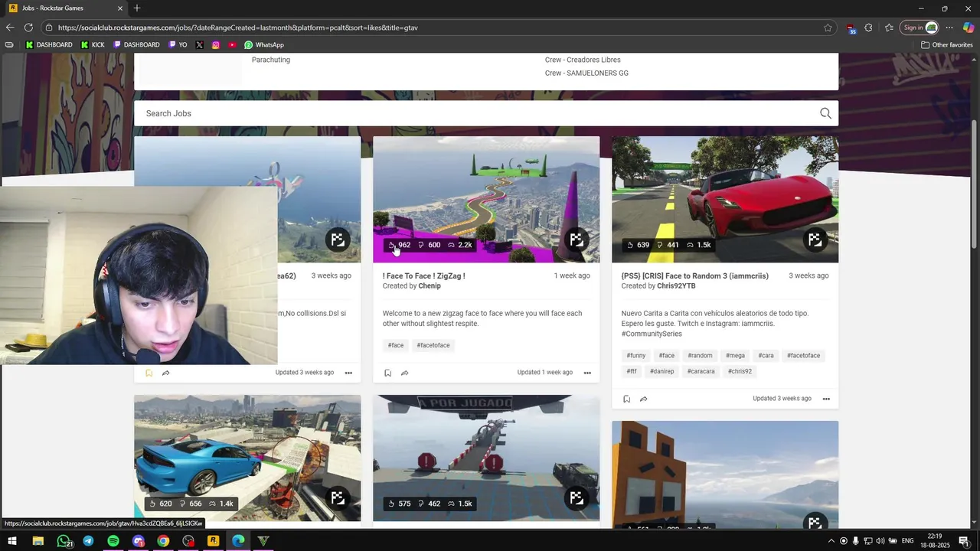Select the #danirep tag
The image size is (980, 551).
662,371
